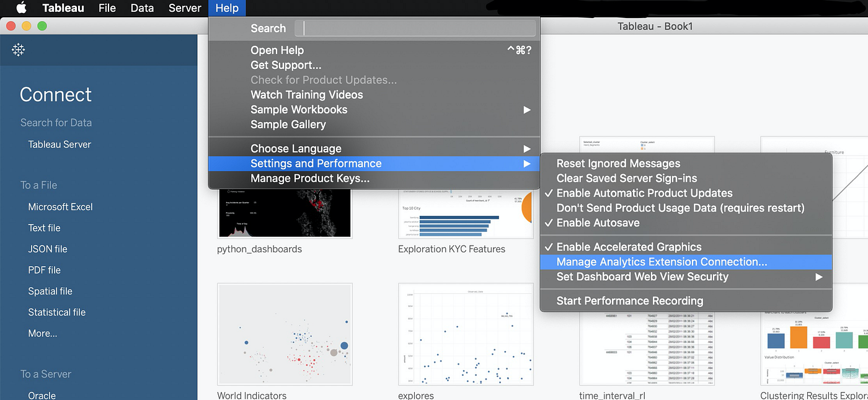Click the Search for Data heading

pos(56,123)
